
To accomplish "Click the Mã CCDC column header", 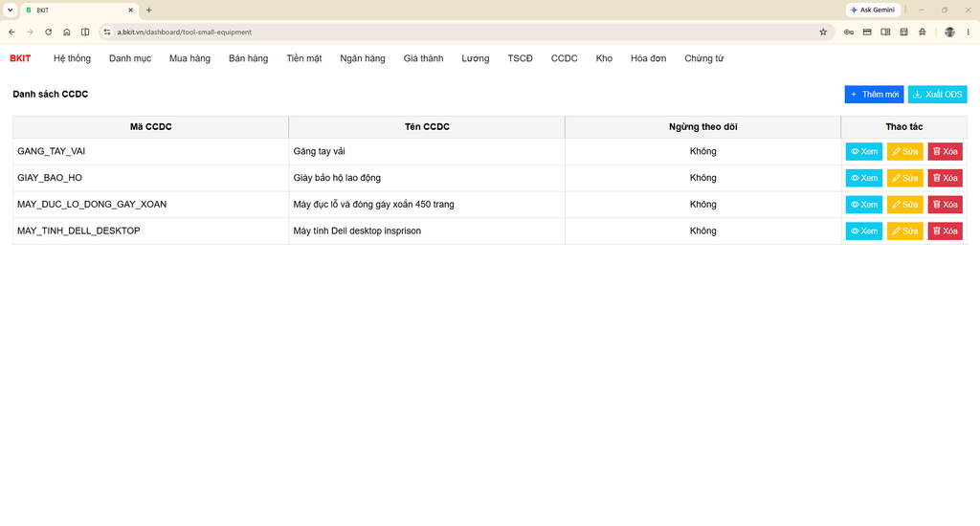I will point(150,127).
